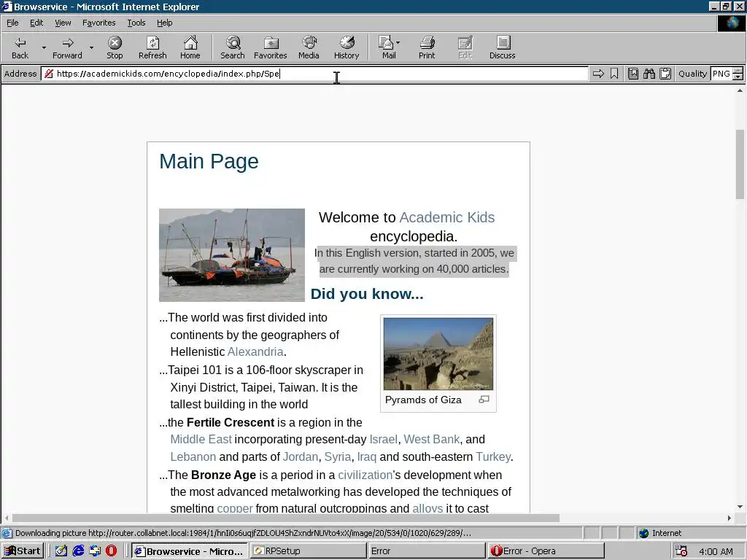747x560 pixels.
Task: Increase quality with the up stepper arrow
Action: (x=738, y=71)
